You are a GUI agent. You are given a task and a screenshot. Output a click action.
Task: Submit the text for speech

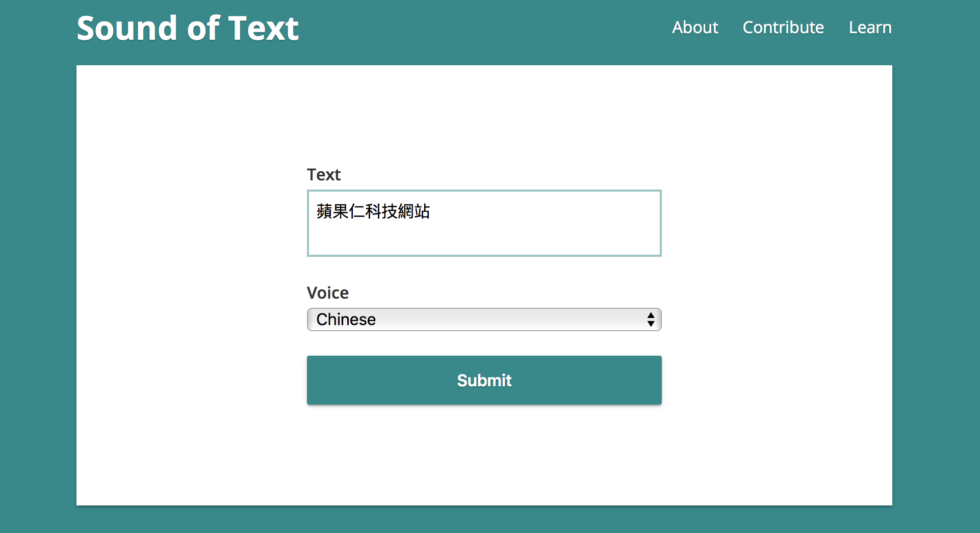[484, 380]
